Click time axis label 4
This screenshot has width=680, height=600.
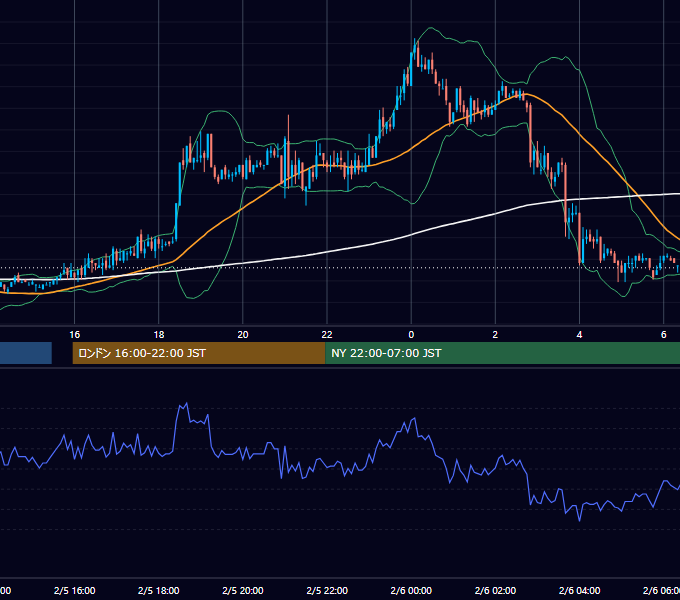click(x=579, y=335)
